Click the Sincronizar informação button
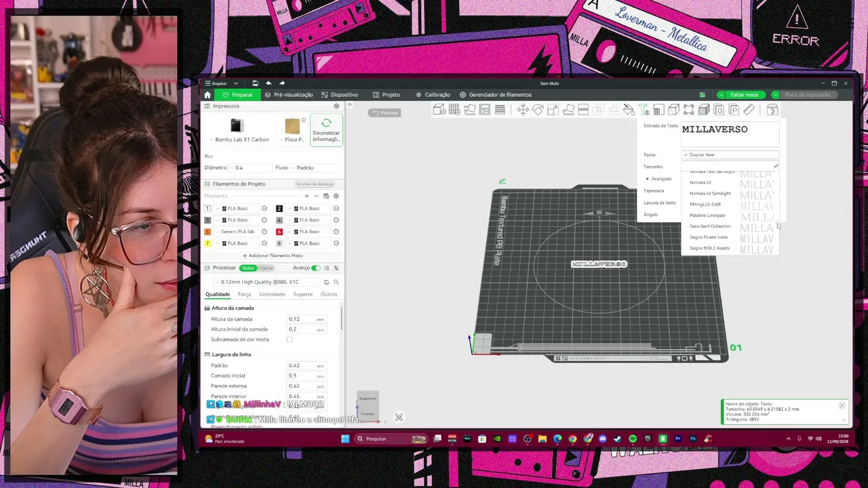 pos(326,130)
